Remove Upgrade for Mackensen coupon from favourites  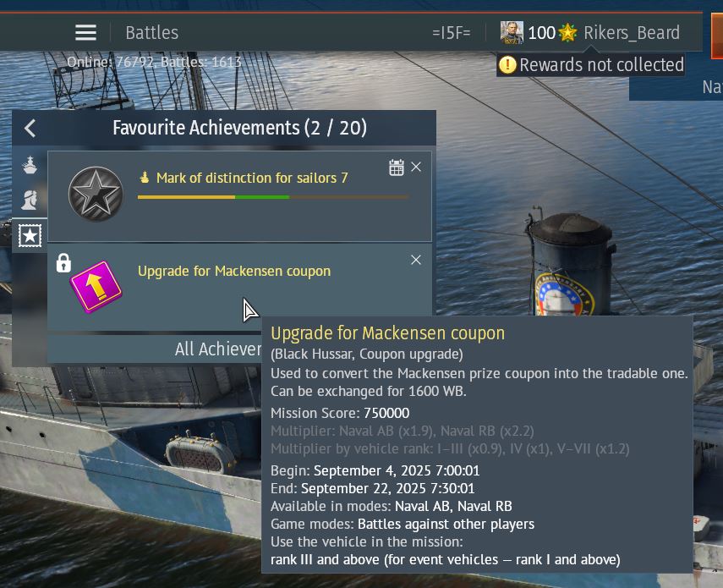click(x=416, y=260)
